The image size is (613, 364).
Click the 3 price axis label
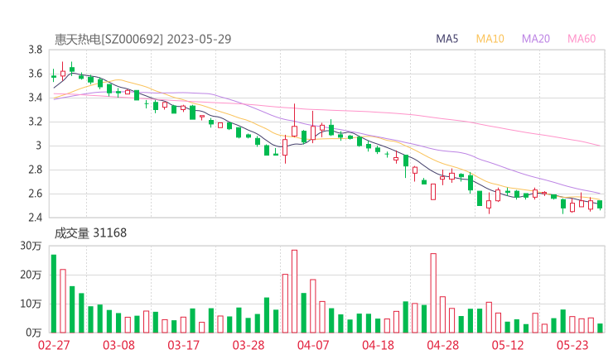tap(38, 146)
